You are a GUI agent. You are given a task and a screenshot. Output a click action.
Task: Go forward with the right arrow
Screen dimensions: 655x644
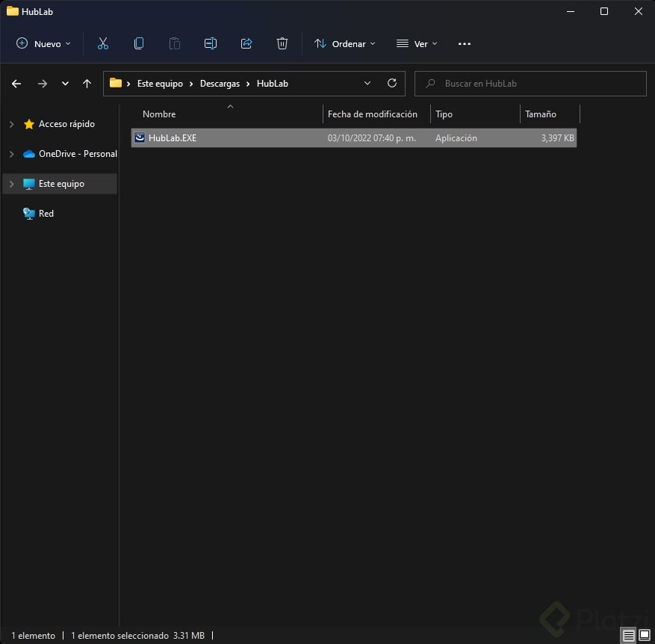42,84
